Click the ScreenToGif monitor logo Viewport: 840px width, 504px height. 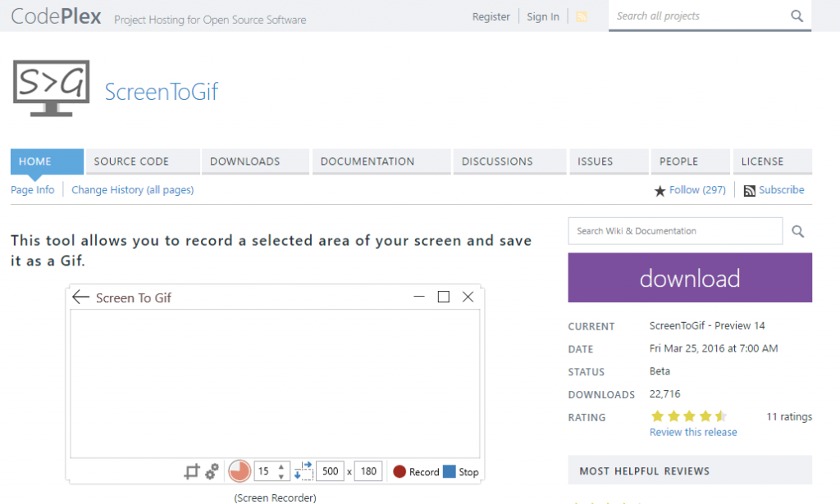(51, 88)
